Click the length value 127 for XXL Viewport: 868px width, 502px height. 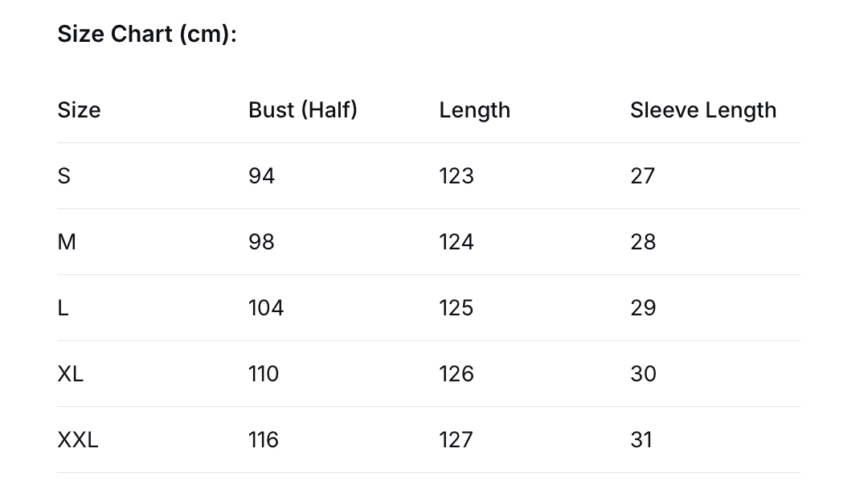456,440
